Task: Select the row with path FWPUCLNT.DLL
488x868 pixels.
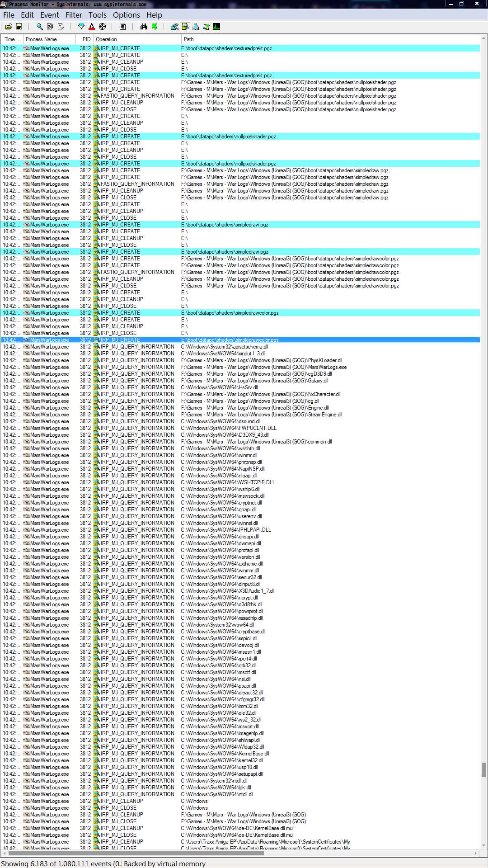Action: (x=240, y=428)
